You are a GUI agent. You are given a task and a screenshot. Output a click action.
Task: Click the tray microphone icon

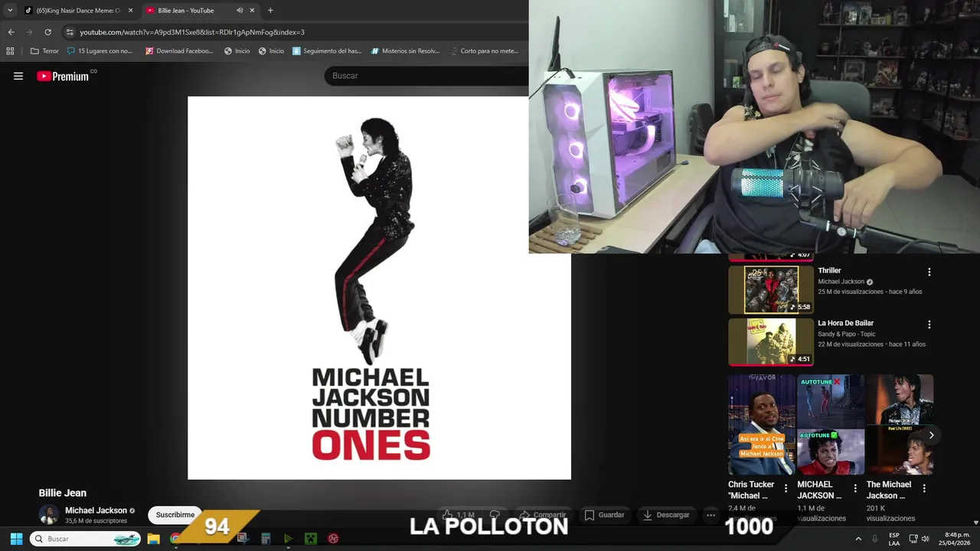[875, 539]
